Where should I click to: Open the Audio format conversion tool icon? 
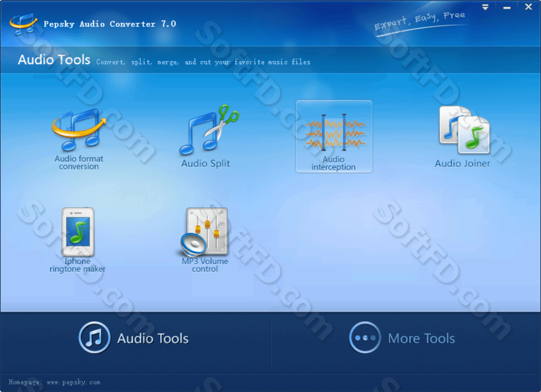(79, 130)
